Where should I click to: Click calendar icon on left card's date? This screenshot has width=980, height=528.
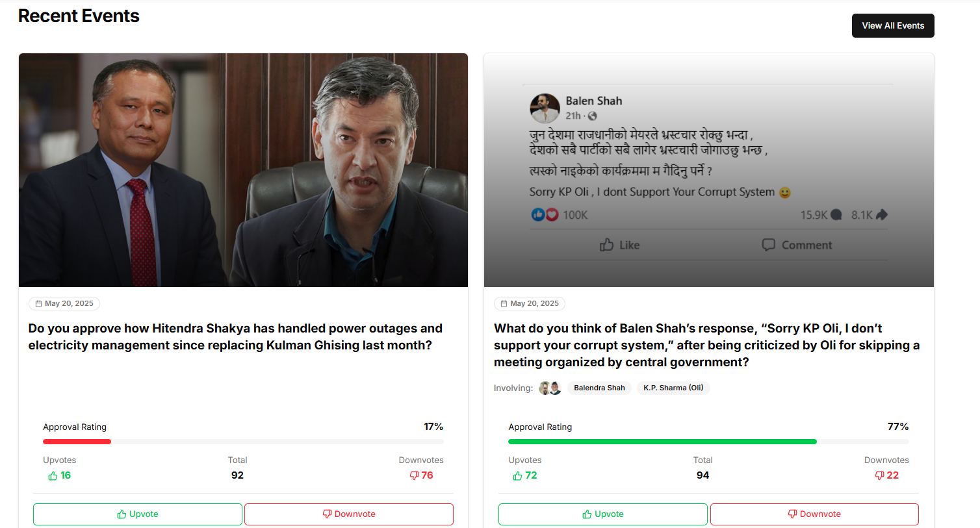pyautogui.click(x=38, y=303)
